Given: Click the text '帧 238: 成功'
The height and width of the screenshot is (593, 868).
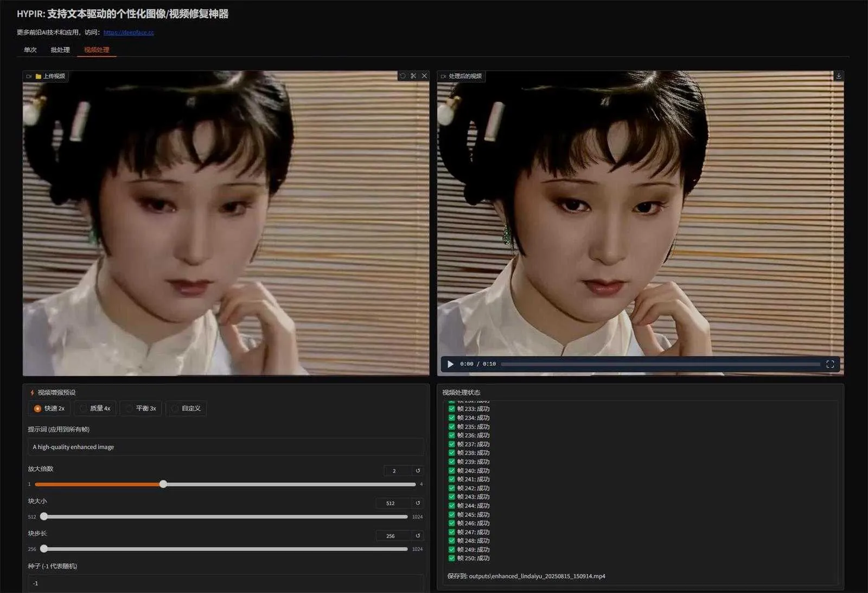Looking at the screenshot, I should pyautogui.click(x=473, y=453).
